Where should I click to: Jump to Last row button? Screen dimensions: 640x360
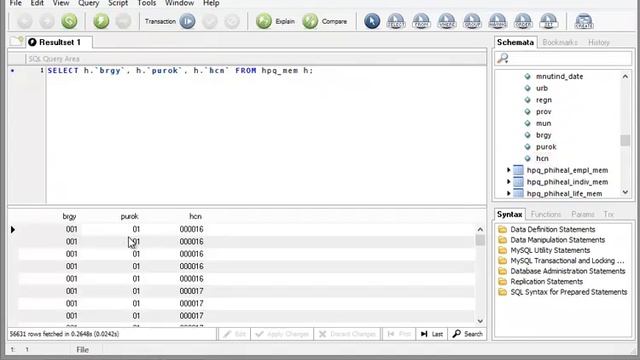point(432,334)
